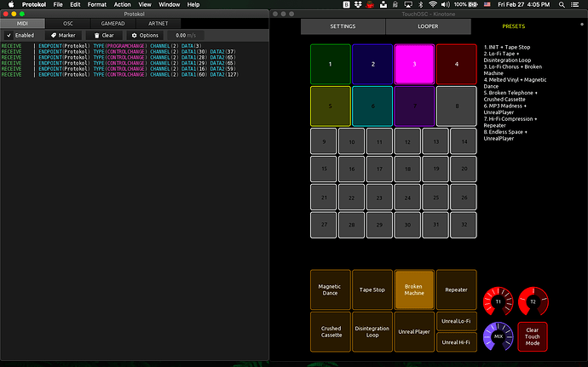This screenshot has height=367, width=588.
Task: Toggle the Enabled checkbox
Action: (9, 35)
